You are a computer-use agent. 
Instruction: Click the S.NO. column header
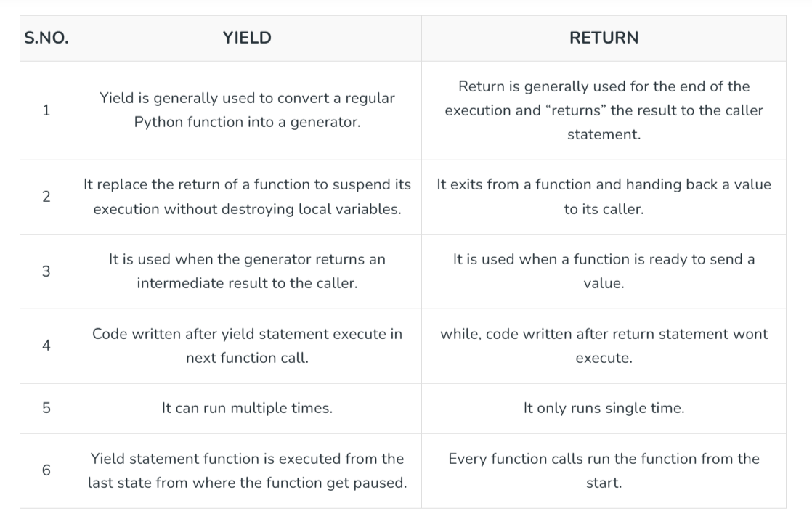coord(46,38)
